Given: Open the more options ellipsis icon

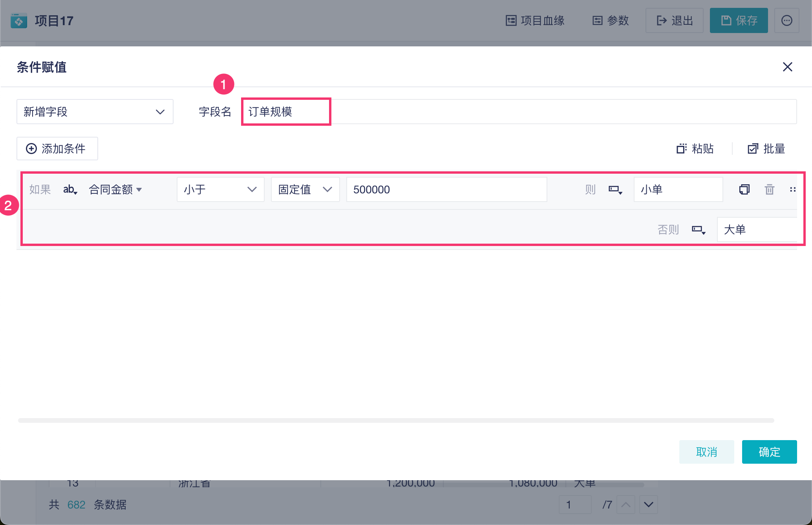Looking at the screenshot, I should tap(786, 20).
